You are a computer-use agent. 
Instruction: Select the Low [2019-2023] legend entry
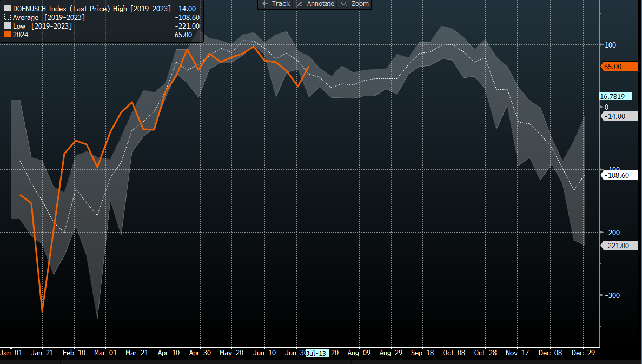[x=42, y=26]
